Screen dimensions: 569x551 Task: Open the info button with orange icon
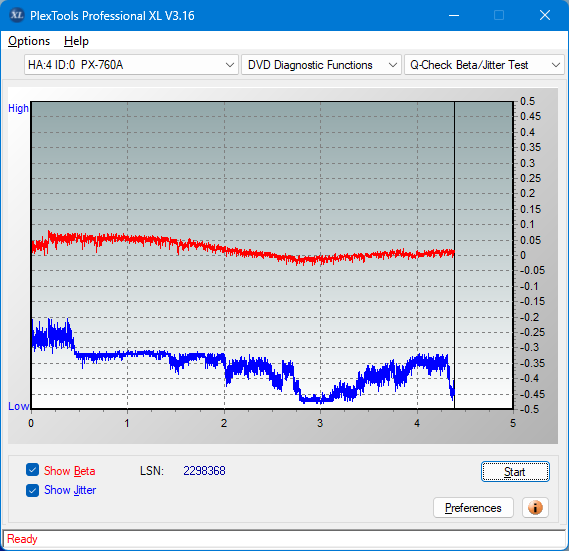click(535, 507)
